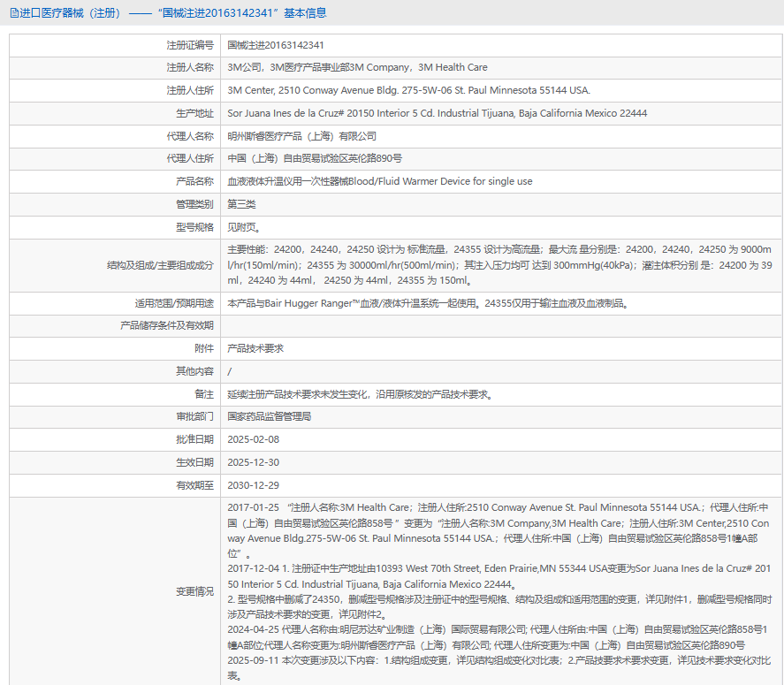
Task: Select the line about deleted model 24350
Action: 499,607
